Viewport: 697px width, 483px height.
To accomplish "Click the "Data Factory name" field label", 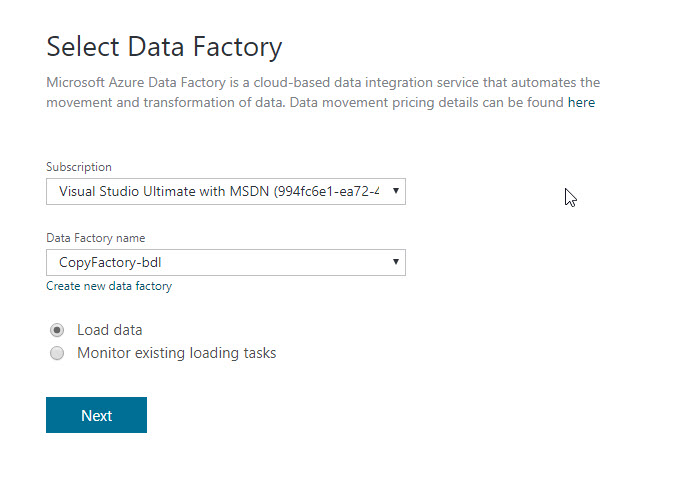I will (96, 238).
